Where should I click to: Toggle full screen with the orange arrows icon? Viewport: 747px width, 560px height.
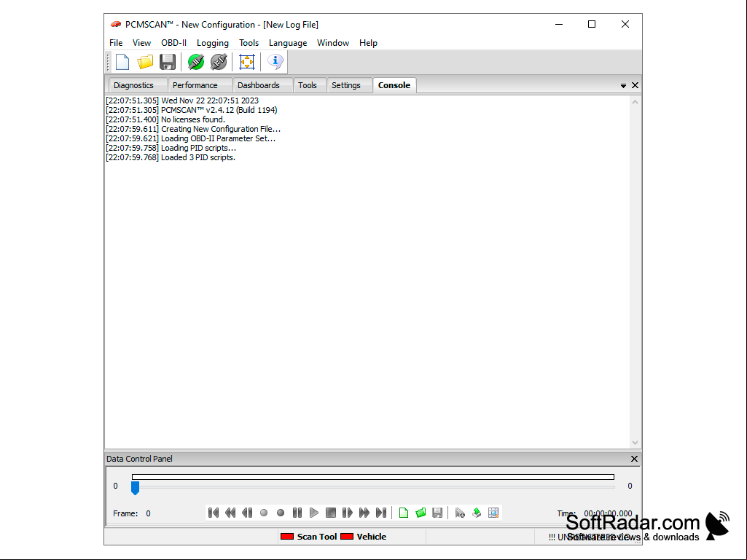click(x=247, y=62)
